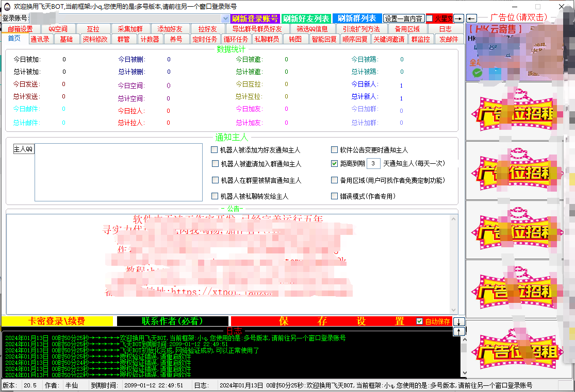Click the version 20.5 status text

click(x=30, y=385)
